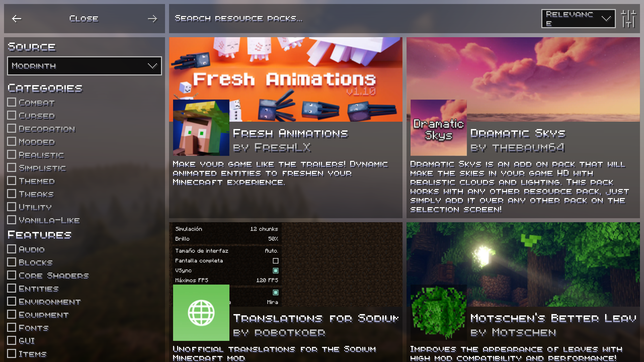
Task: Click the Dramatic Skys description text
Action: (520, 187)
